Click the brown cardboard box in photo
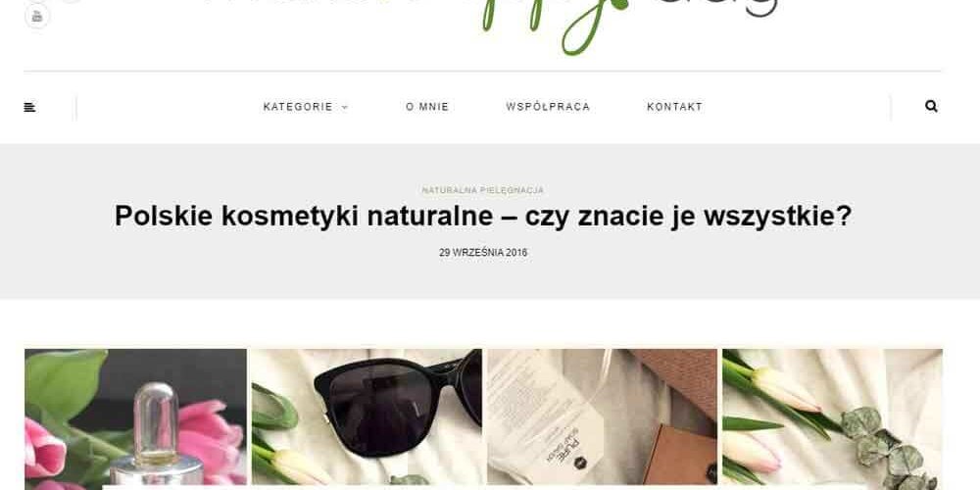Screen dimensions: 980x490 coord(679,455)
